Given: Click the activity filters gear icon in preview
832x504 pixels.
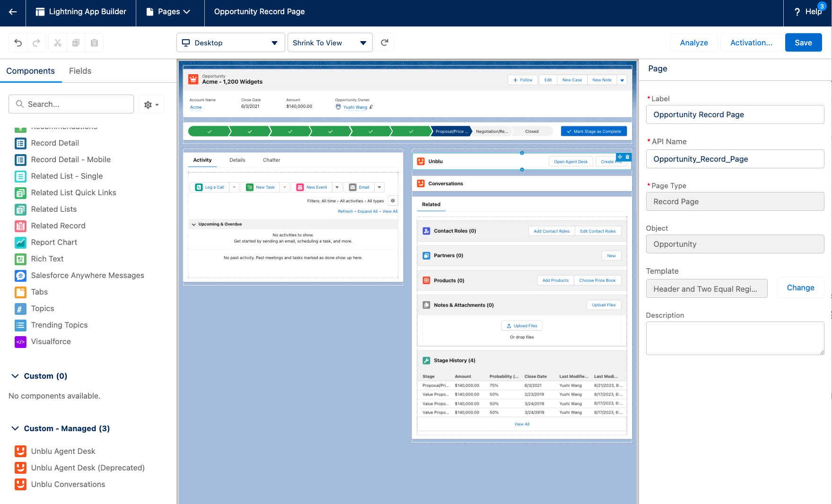Looking at the screenshot, I should [393, 200].
